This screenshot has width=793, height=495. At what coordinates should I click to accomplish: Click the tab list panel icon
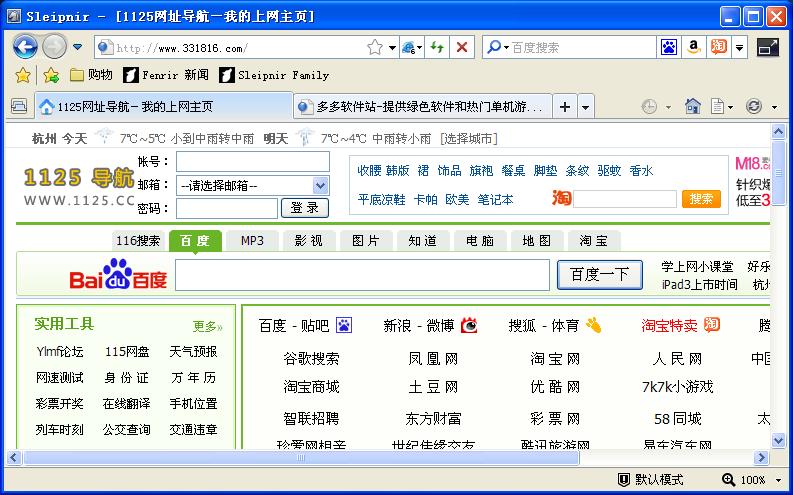click(19, 106)
